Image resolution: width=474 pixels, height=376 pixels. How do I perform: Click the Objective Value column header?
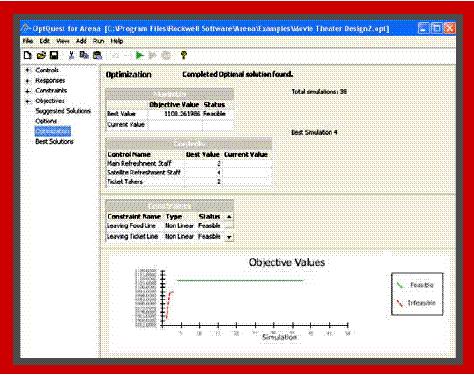pyautogui.click(x=174, y=105)
